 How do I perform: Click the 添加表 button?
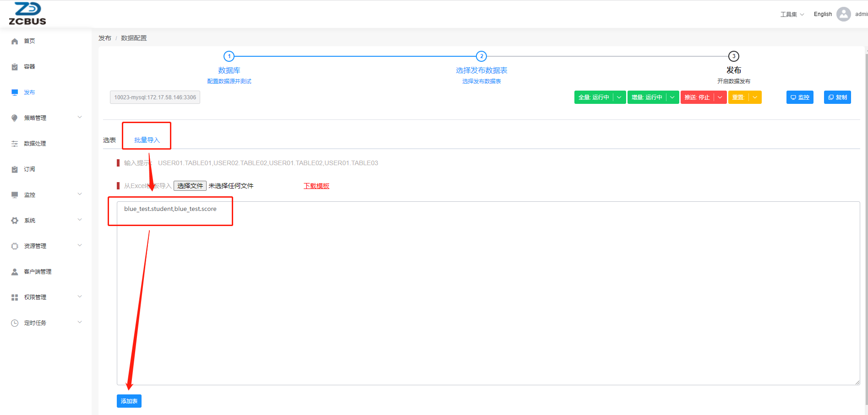pos(129,401)
